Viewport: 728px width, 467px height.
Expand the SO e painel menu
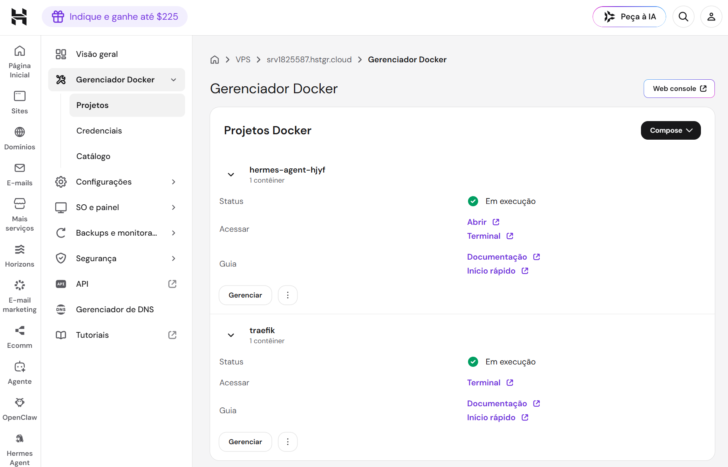pos(116,207)
